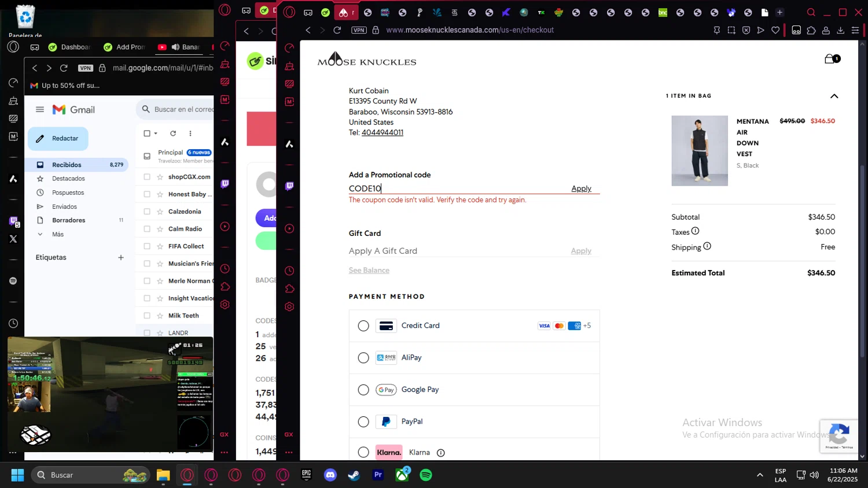Open a new tab with the plus button
Image resolution: width=868 pixels, height=488 pixels.
point(779,12)
